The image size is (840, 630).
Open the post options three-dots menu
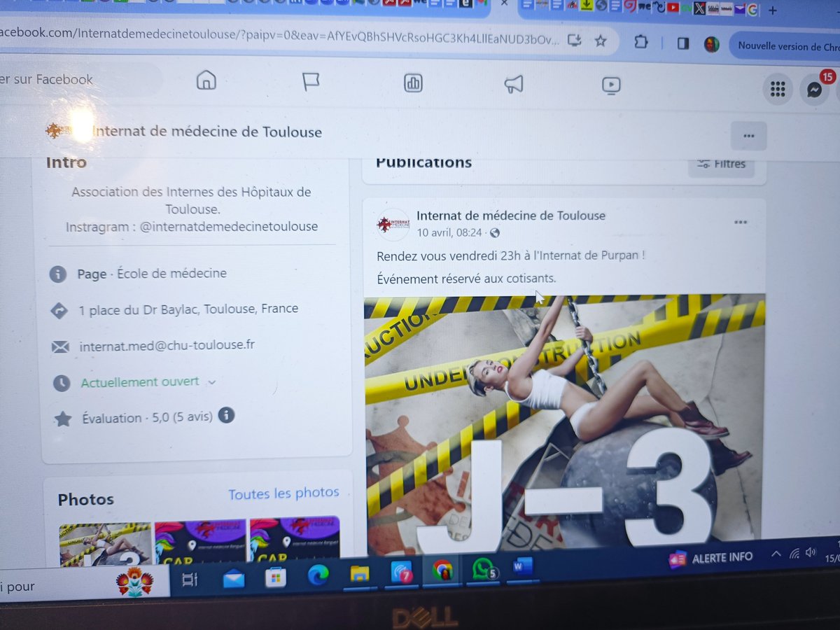click(741, 221)
